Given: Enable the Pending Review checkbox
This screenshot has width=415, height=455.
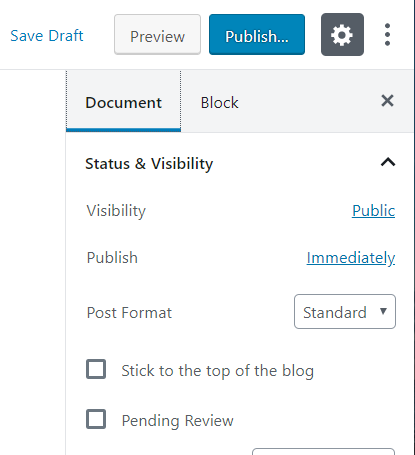Looking at the screenshot, I should [96, 419].
